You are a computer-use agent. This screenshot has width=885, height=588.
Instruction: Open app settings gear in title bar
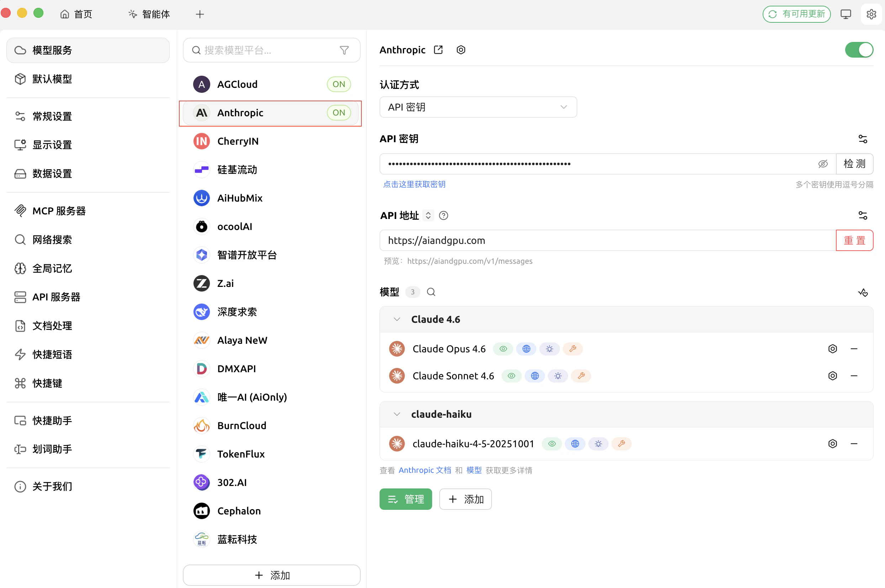(x=871, y=14)
